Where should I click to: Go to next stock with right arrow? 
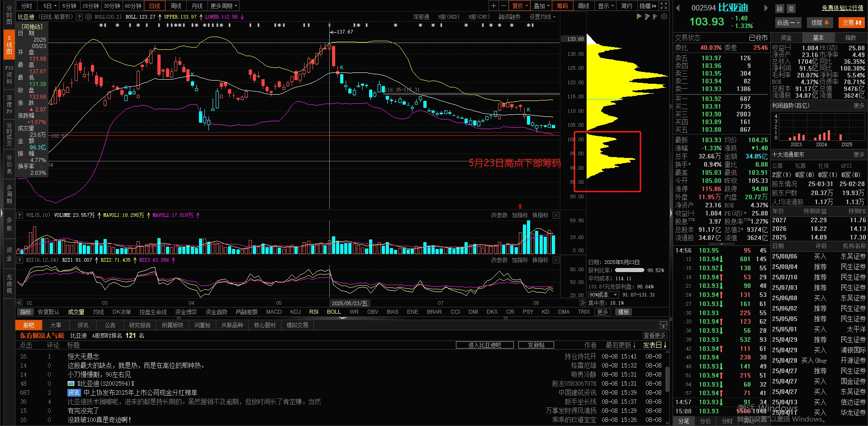coord(766,8)
